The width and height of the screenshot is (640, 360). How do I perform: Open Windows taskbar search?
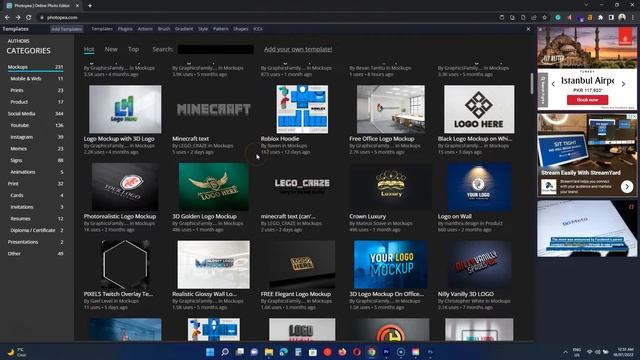(225, 352)
